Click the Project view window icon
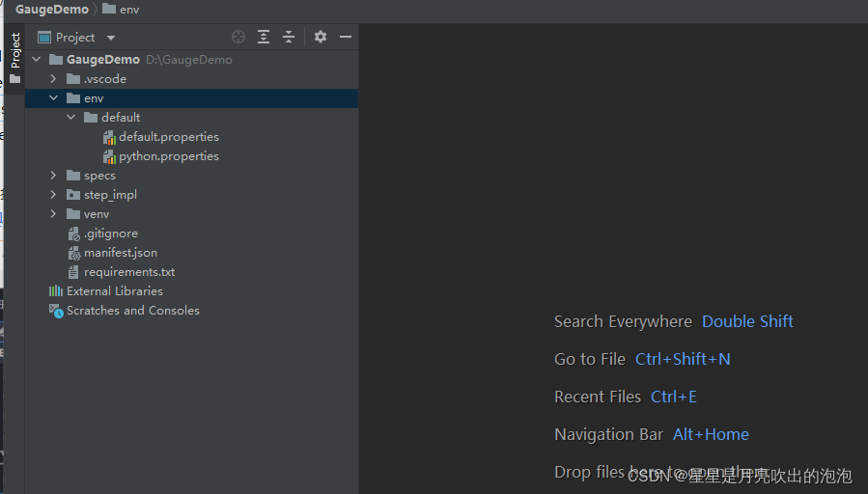Screen dimensions: 868x494 point(44,38)
